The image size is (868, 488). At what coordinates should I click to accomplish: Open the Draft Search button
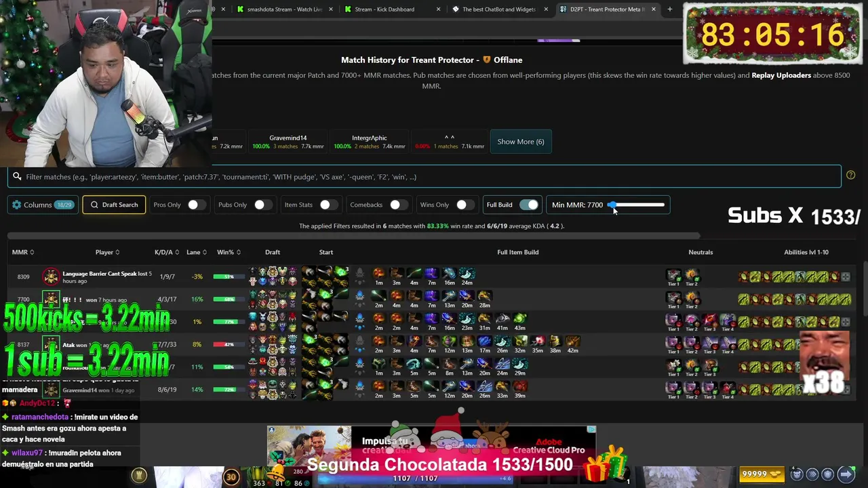click(x=114, y=205)
